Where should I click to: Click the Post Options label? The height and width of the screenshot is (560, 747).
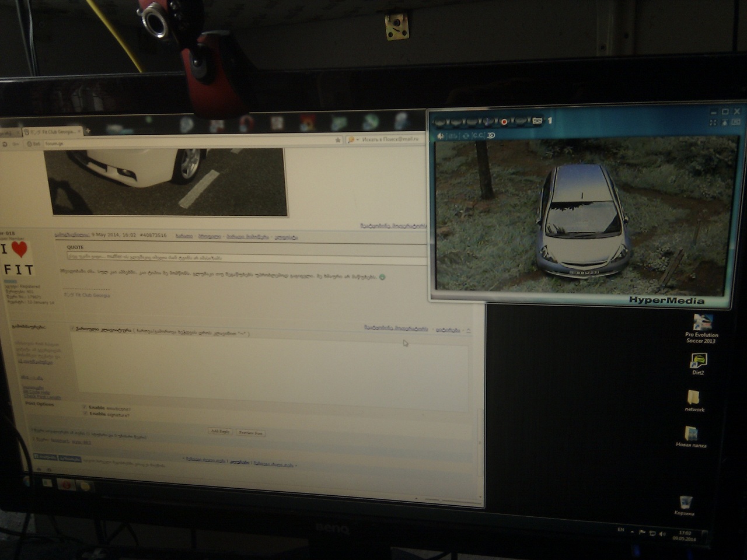coord(39,404)
